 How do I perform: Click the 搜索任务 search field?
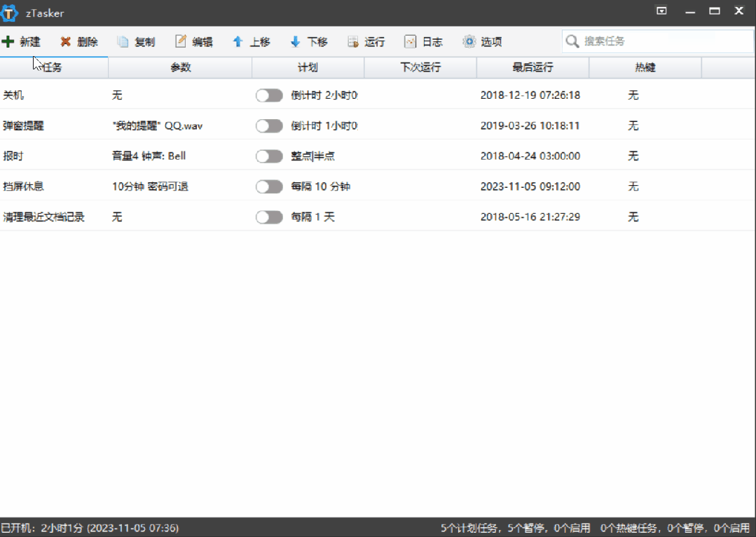click(x=655, y=41)
